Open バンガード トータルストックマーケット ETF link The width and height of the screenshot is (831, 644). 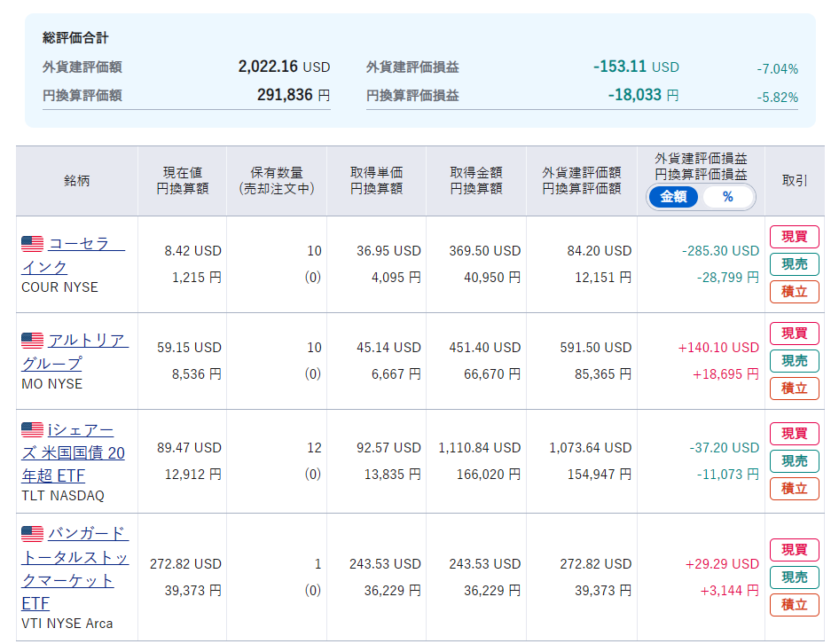75,569
